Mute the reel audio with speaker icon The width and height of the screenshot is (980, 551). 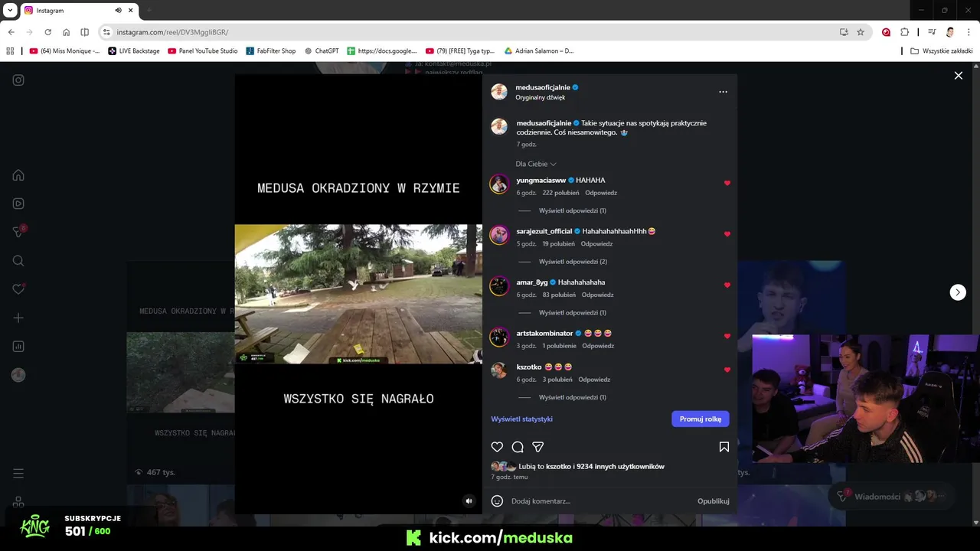coord(469,501)
